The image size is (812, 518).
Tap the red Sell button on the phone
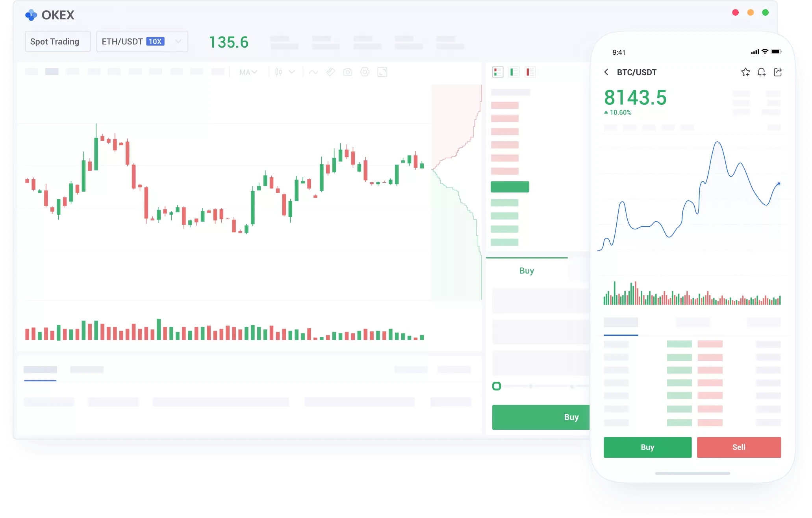739,447
